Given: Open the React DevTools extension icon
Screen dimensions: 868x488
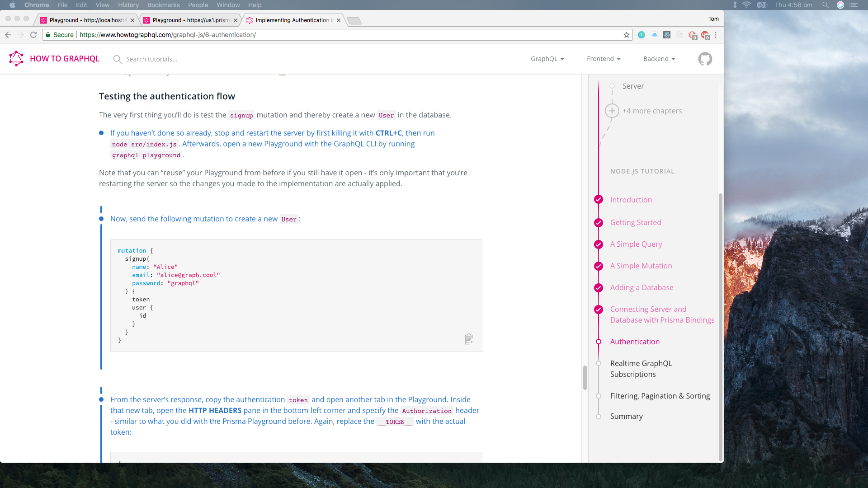Looking at the screenshot, I should click(667, 35).
